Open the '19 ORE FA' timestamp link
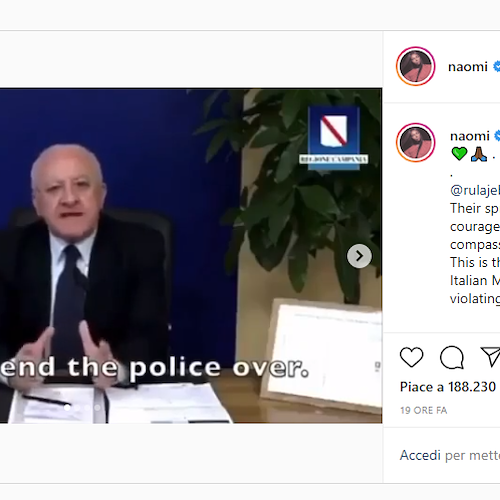This screenshot has height=500, width=500. pos(423,410)
